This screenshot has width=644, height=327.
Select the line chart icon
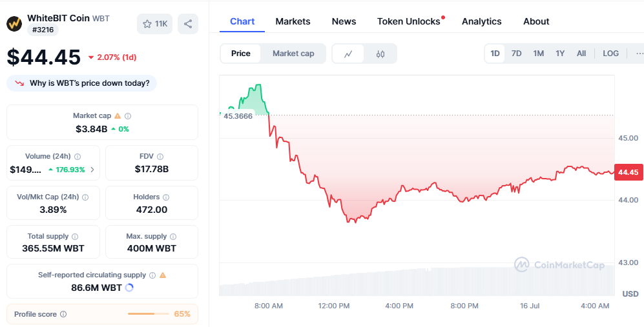pyautogui.click(x=348, y=54)
